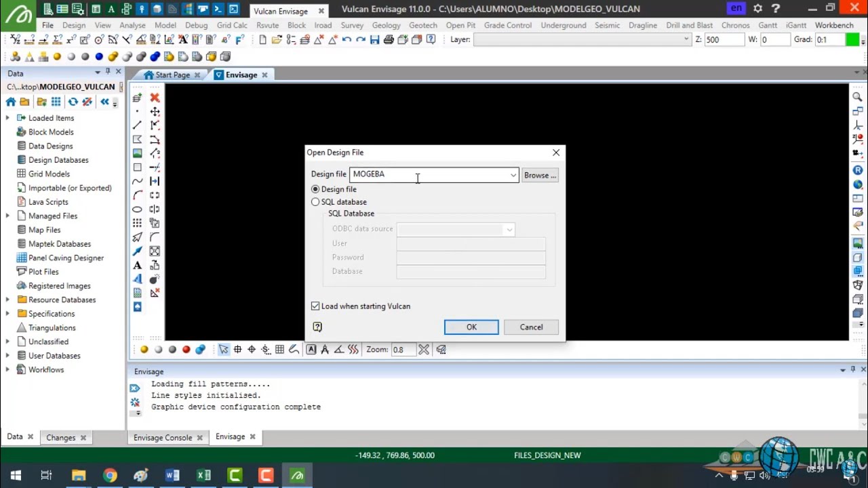Screen dimensions: 868x488
Task: Click the Windows Start button
Action: click(16, 475)
